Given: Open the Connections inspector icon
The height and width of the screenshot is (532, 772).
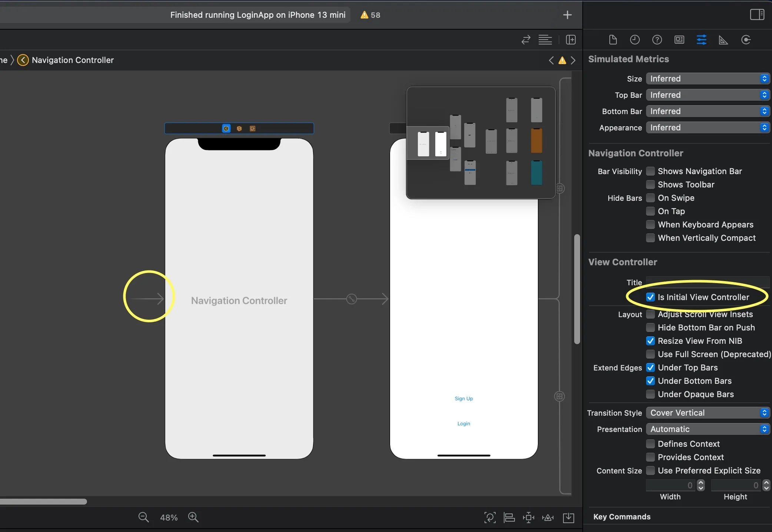Looking at the screenshot, I should tap(746, 40).
